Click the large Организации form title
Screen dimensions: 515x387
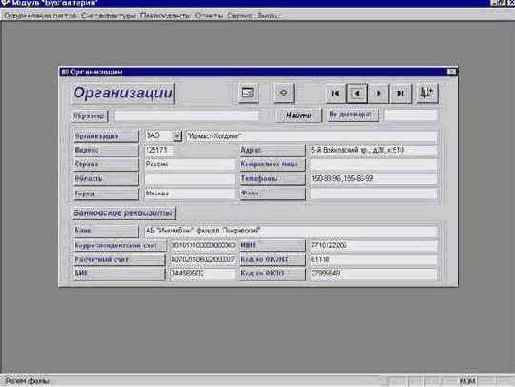click(123, 93)
